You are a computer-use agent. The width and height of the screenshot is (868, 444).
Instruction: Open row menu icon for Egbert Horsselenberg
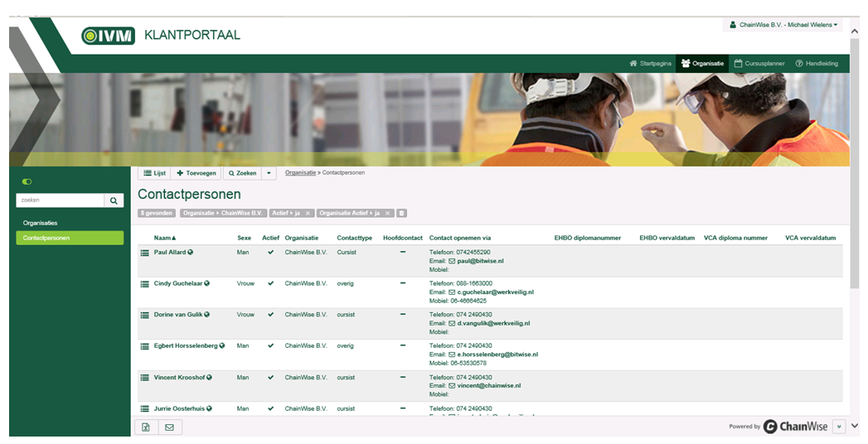click(144, 346)
